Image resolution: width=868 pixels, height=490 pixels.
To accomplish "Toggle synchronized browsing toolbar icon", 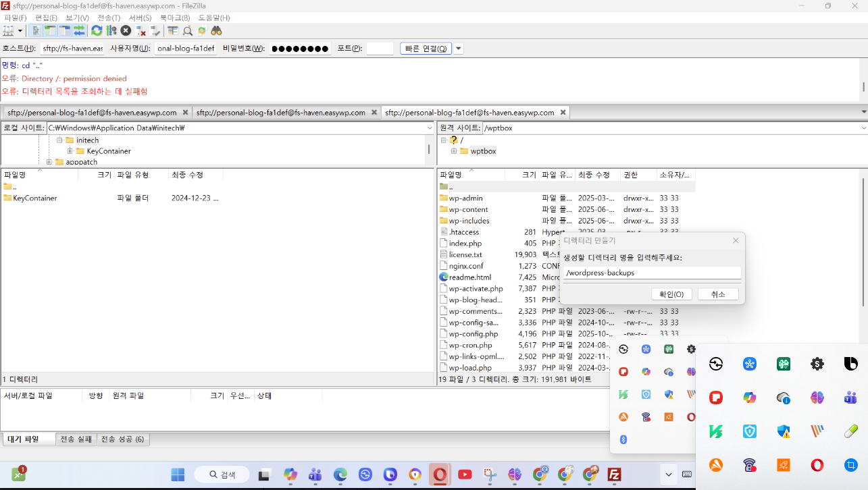I will pyautogui.click(x=201, y=30).
